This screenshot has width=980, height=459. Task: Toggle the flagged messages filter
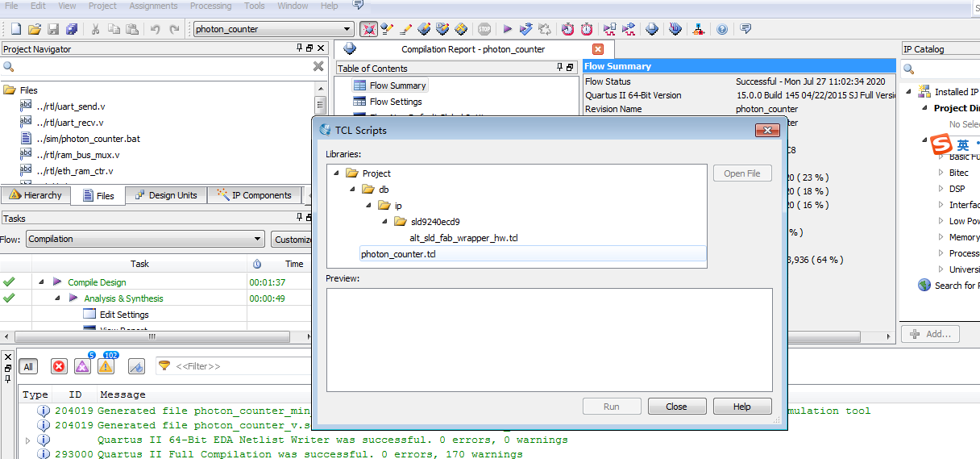(136, 366)
